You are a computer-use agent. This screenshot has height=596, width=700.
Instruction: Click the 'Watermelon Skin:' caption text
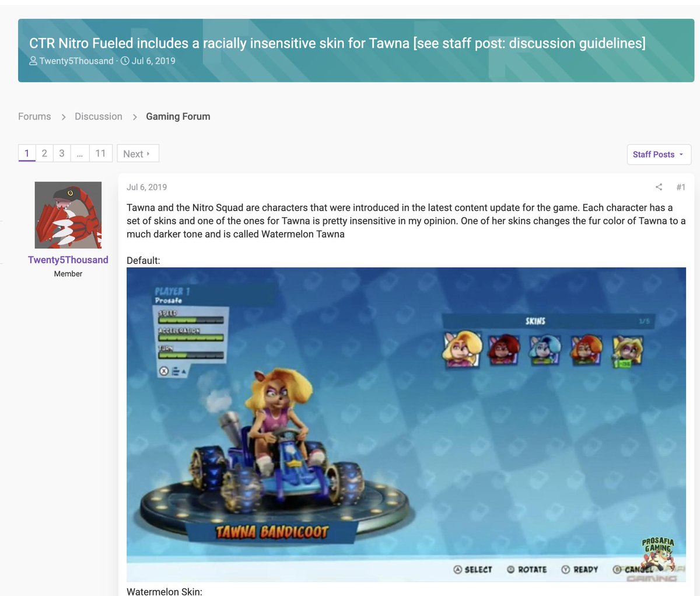click(x=164, y=591)
